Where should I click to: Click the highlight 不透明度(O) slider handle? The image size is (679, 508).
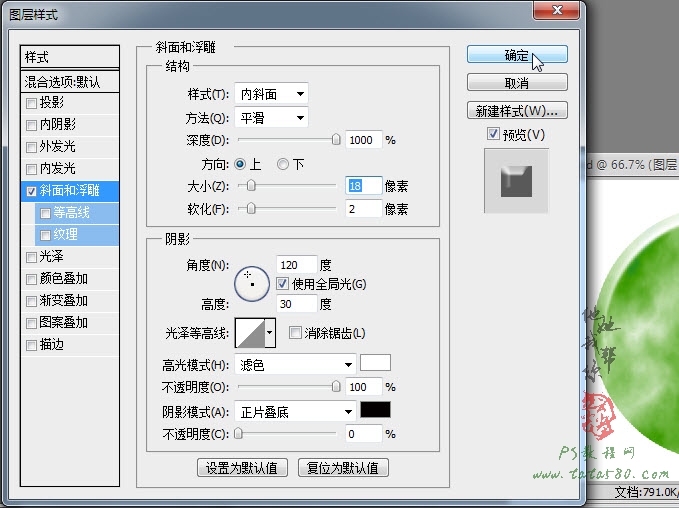coord(336,386)
